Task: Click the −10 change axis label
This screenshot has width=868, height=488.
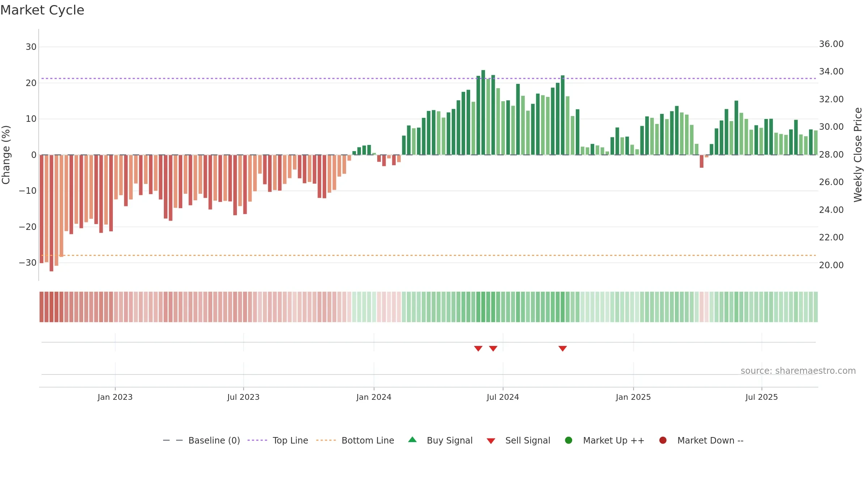Action: click(x=28, y=191)
